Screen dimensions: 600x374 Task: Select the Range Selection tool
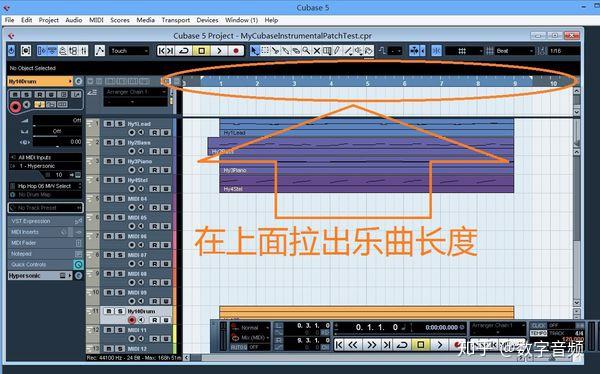point(265,51)
